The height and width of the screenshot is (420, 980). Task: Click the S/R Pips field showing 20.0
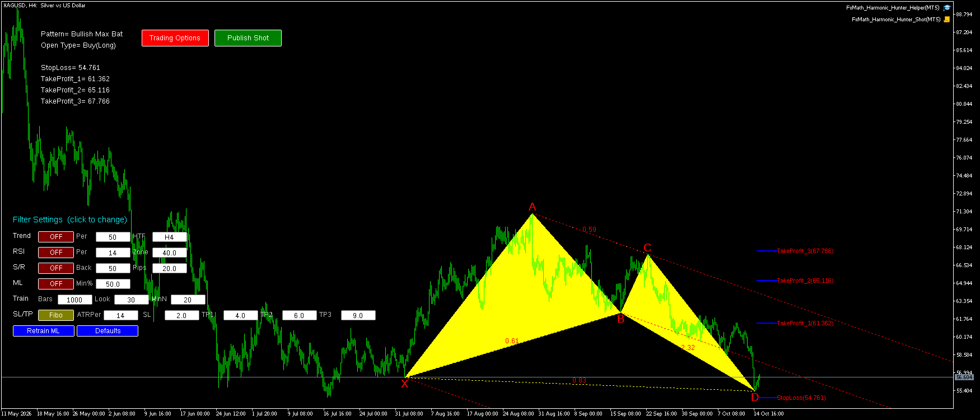coord(169,268)
